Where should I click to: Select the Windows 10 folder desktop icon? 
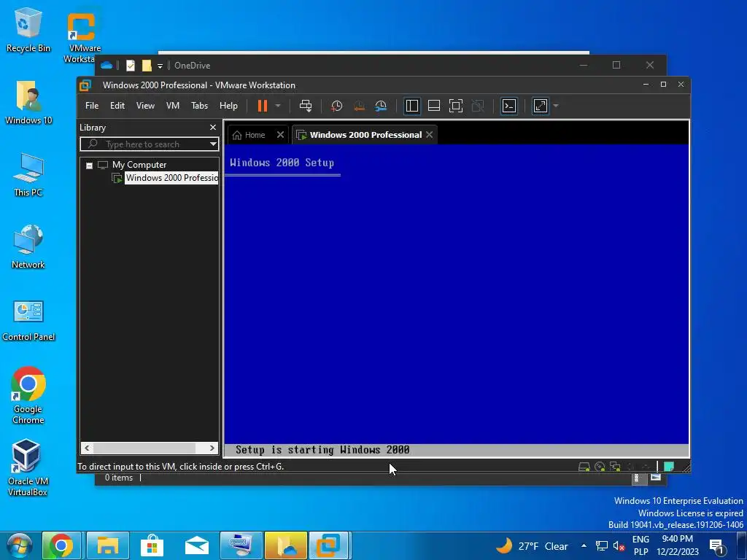pyautogui.click(x=28, y=102)
